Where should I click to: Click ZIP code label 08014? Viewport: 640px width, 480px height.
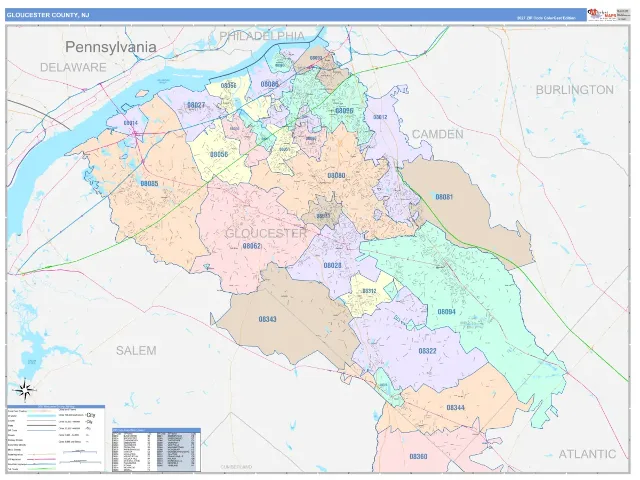(131, 123)
